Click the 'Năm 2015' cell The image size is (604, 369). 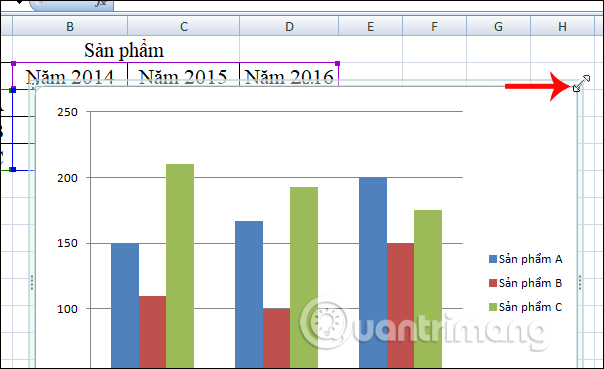(x=183, y=76)
